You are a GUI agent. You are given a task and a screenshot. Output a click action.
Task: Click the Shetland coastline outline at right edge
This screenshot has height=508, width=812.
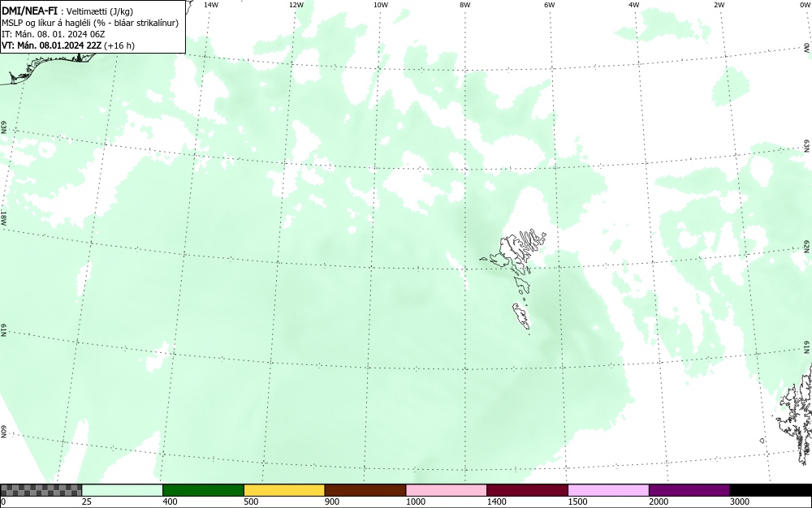point(797,414)
